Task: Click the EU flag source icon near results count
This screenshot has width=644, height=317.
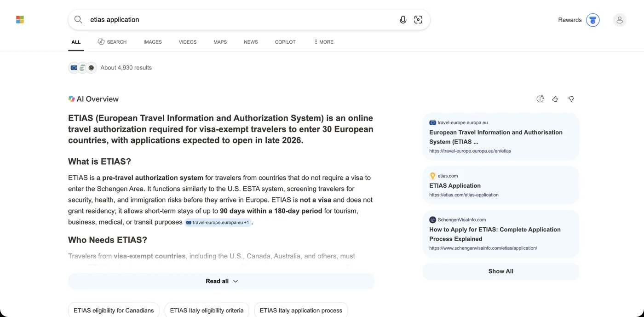Action: (74, 68)
